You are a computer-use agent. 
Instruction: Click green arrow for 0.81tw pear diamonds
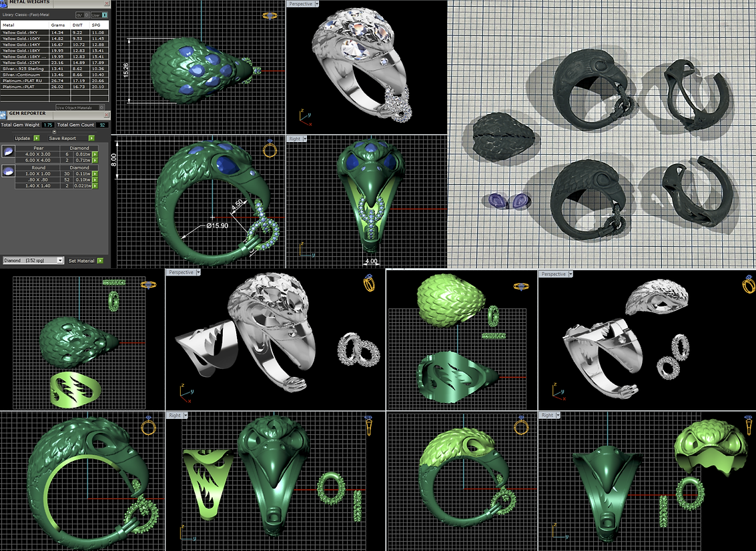click(x=94, y=154)
